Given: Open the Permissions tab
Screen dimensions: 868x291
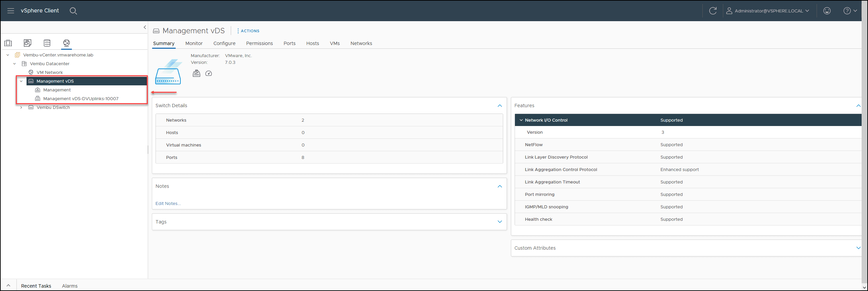Looking at the screenshot, I should [x=259, y=43].
